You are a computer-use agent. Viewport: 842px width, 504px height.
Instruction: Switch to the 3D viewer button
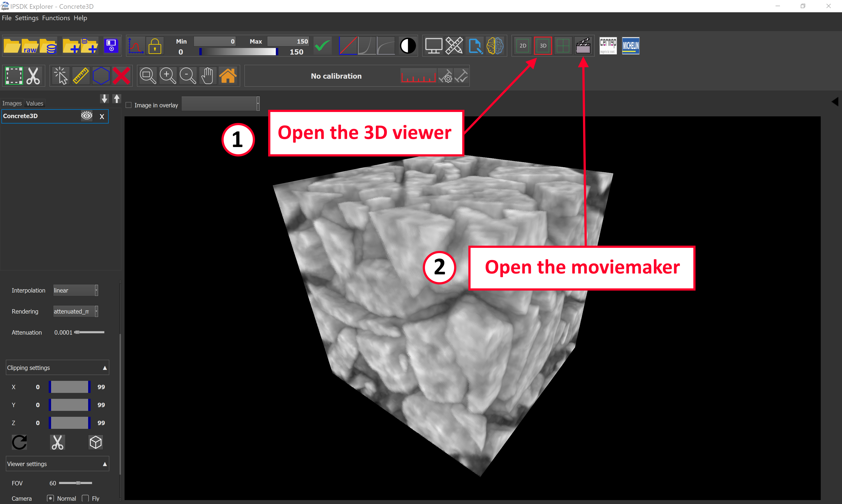543,46
